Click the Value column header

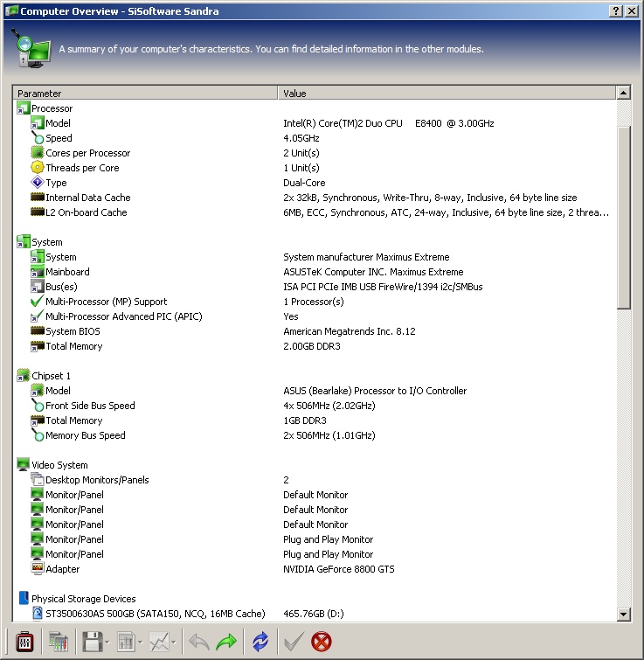click(447, 93)
